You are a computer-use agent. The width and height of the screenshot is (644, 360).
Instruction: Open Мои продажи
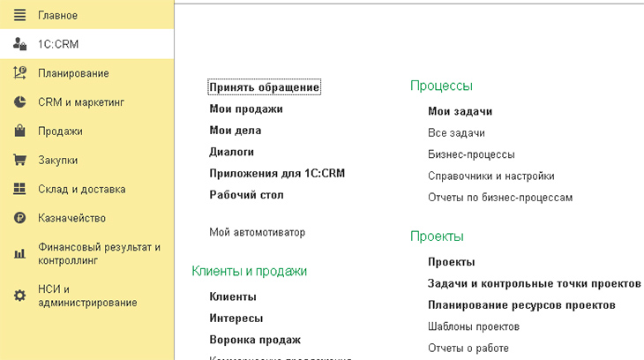246,109
